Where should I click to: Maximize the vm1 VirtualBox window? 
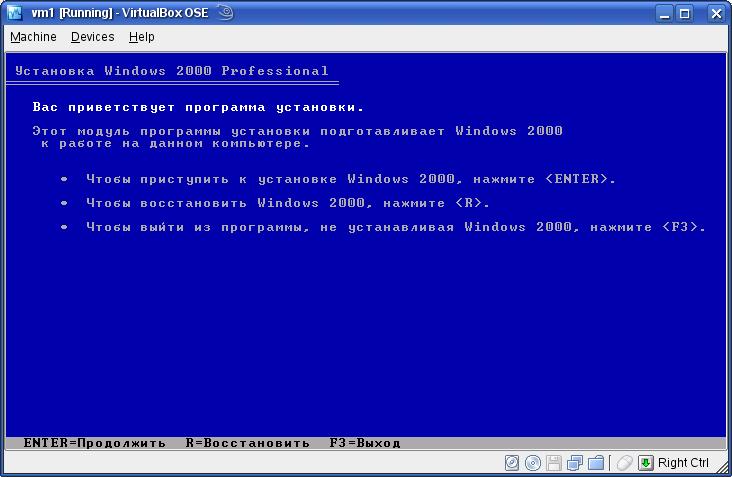pyautogui.click(x=684, y=13)
